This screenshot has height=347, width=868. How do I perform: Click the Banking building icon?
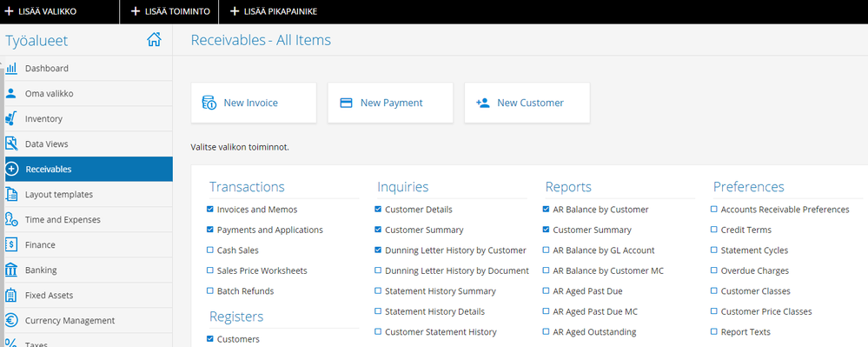[x=11, y=270]
